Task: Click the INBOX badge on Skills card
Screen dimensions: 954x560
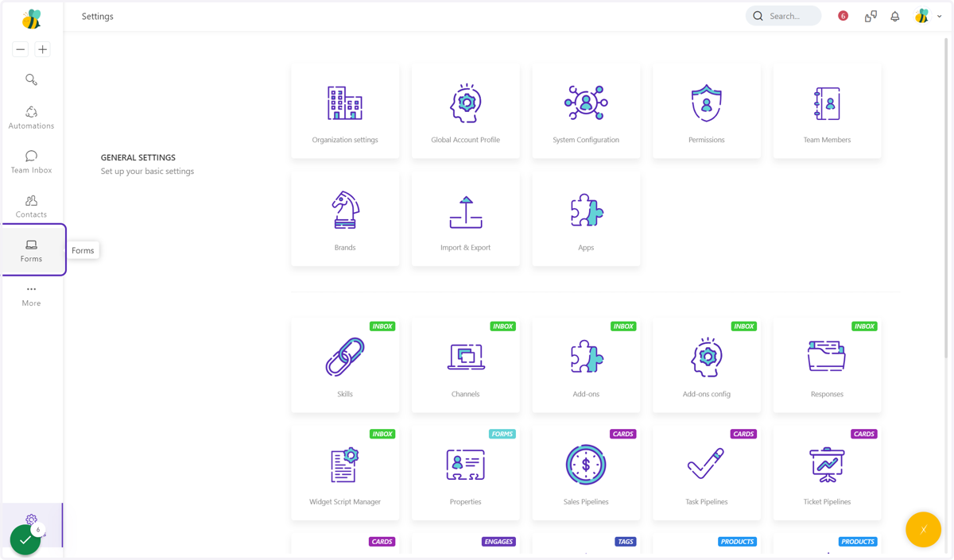Action: coord(382,326)
